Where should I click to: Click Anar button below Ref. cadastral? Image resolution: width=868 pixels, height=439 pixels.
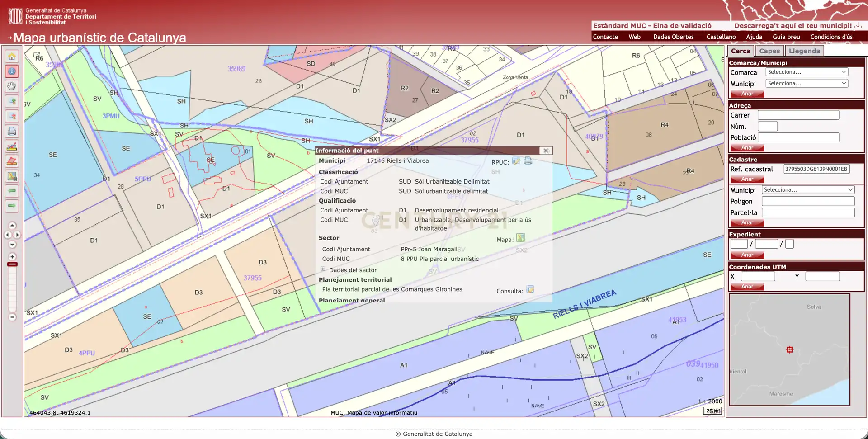pos(747,179)
